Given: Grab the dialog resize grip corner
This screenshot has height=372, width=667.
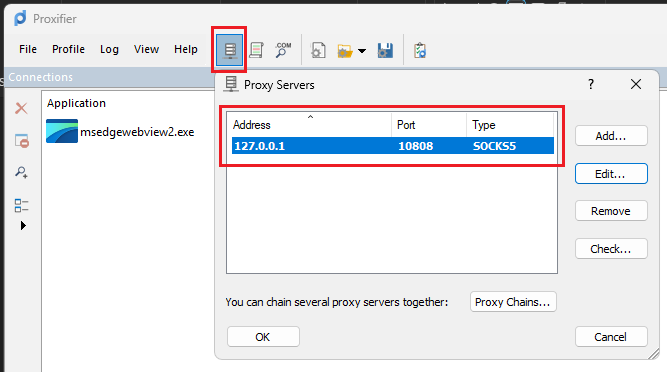Looking at the screenshot, I should point(653,353).
